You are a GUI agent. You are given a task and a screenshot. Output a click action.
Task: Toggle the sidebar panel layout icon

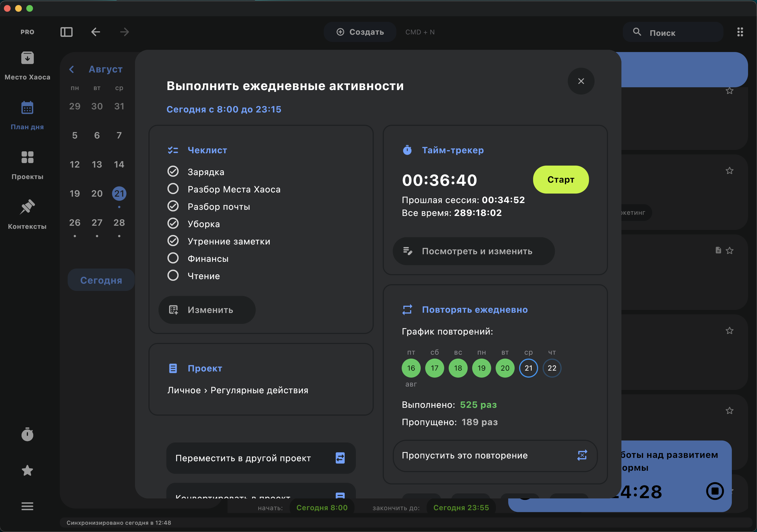(x=66, y=32)
